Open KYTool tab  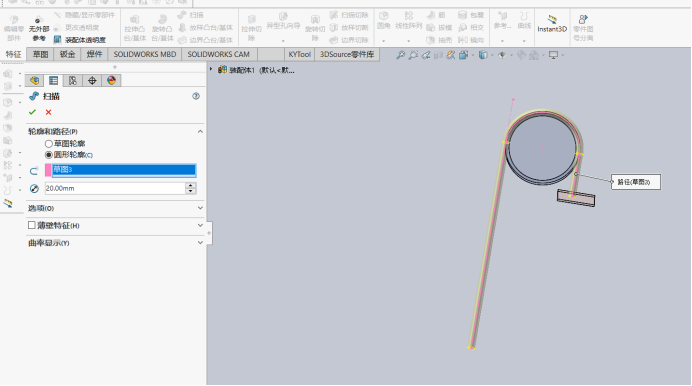click(x=299, y=54)
